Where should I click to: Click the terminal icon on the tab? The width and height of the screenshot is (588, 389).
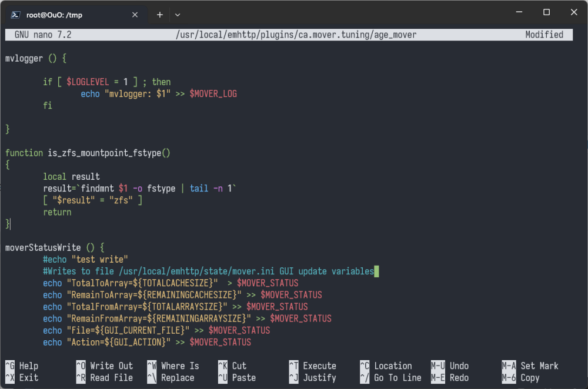pos(15,15)
